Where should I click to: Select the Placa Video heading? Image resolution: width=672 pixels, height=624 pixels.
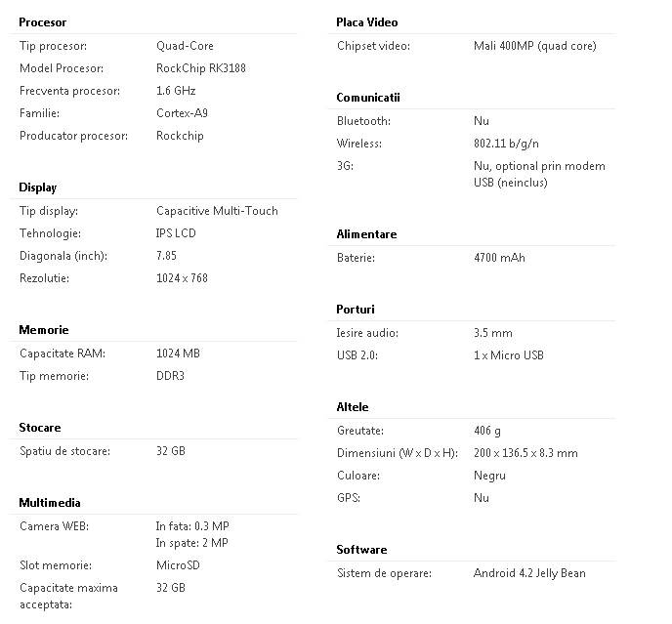(367, 22)
